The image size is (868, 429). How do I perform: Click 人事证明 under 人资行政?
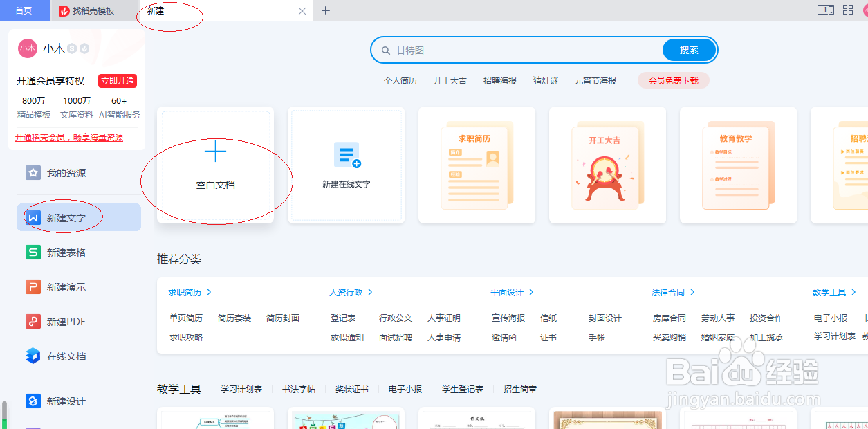pos(444,318)
